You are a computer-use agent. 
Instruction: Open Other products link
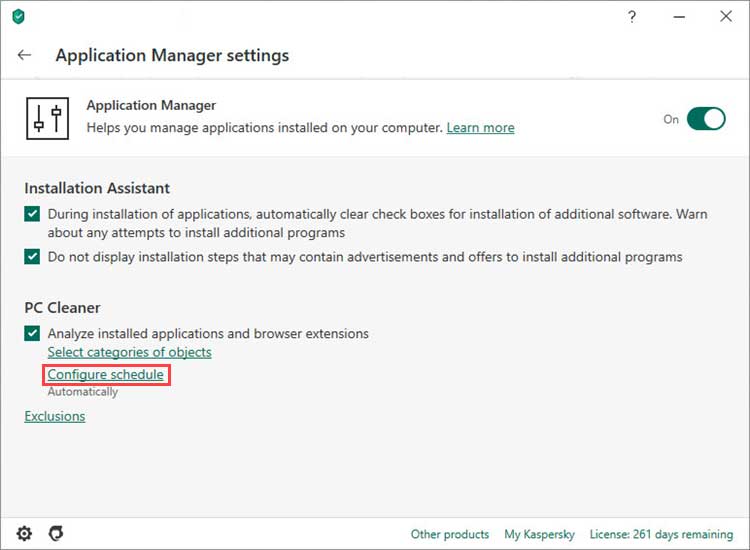[x=450, y=534]
